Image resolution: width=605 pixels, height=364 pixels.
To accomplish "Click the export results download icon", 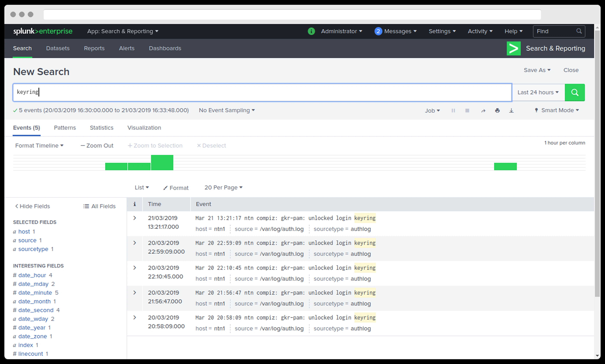I will tap(511, 111).
